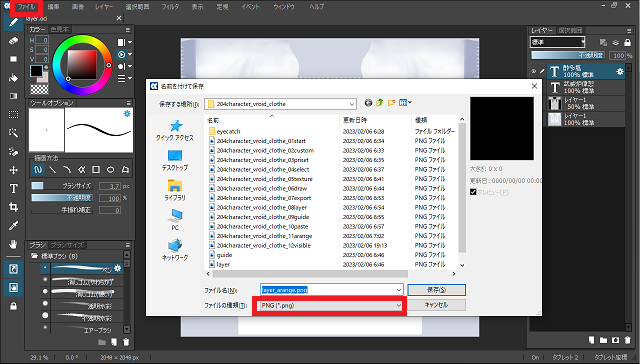The width and height of the screenshot is (640, 364).
Task: Open the file type PNG dropdown
Action: tap(330, 305)
